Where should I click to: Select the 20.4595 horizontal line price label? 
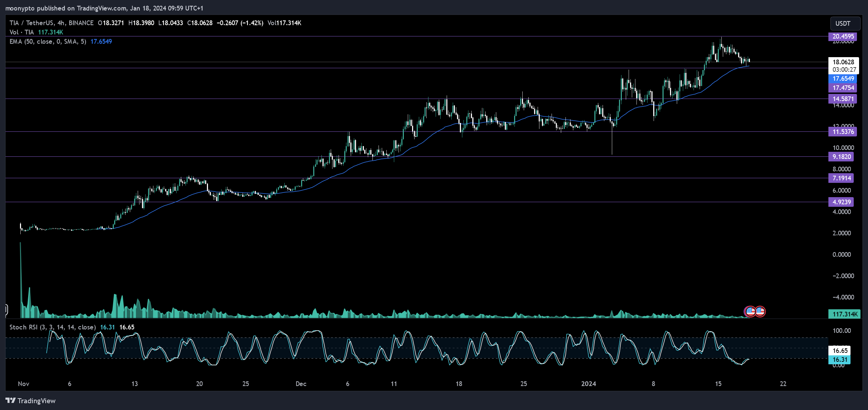click(x=843, y=36)
